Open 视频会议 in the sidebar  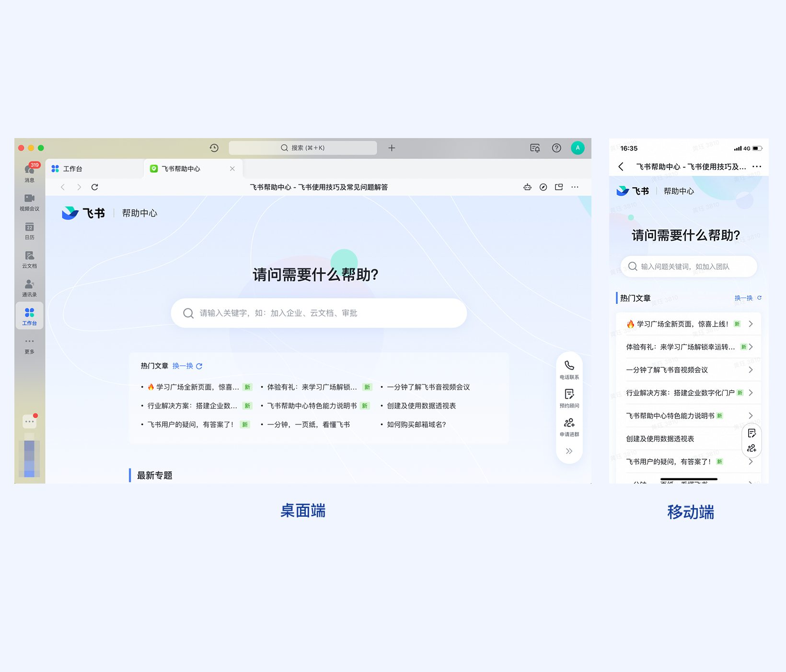pos(29,202)
